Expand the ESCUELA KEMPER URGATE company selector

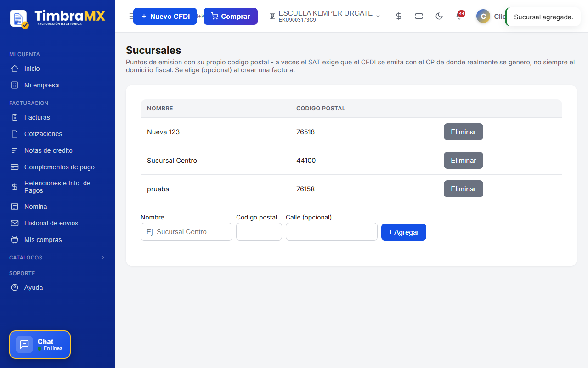point(325,16)
